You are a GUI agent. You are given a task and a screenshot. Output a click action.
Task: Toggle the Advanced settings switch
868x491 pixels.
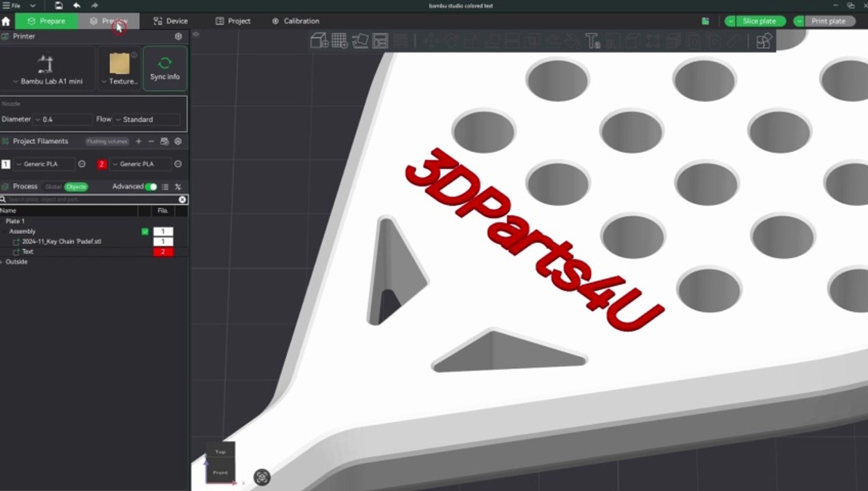(x=151, y=187)
